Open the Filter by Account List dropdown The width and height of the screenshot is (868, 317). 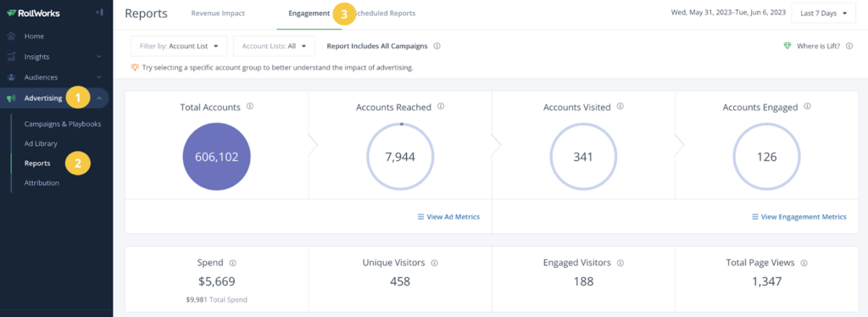pyautogui.click(x=179, y=47)
